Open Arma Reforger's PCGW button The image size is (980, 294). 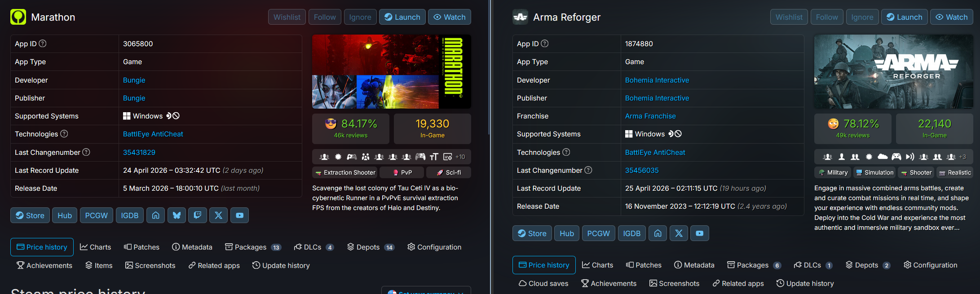599,233
